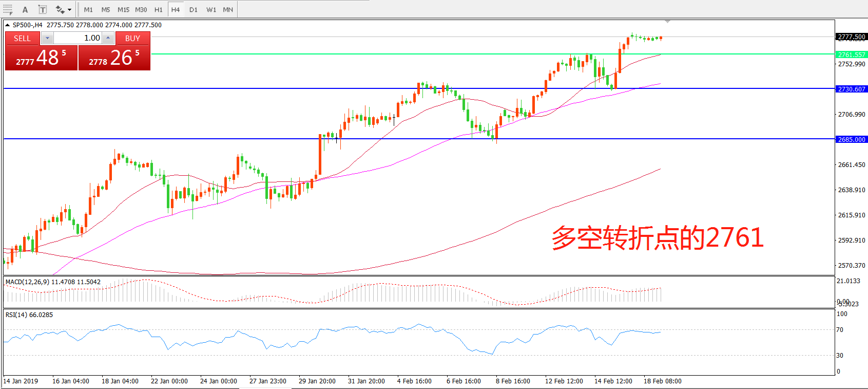The image size is (868, 389).
Task: Select the D1 daily timeframe
Action: [x=193, y=9]
